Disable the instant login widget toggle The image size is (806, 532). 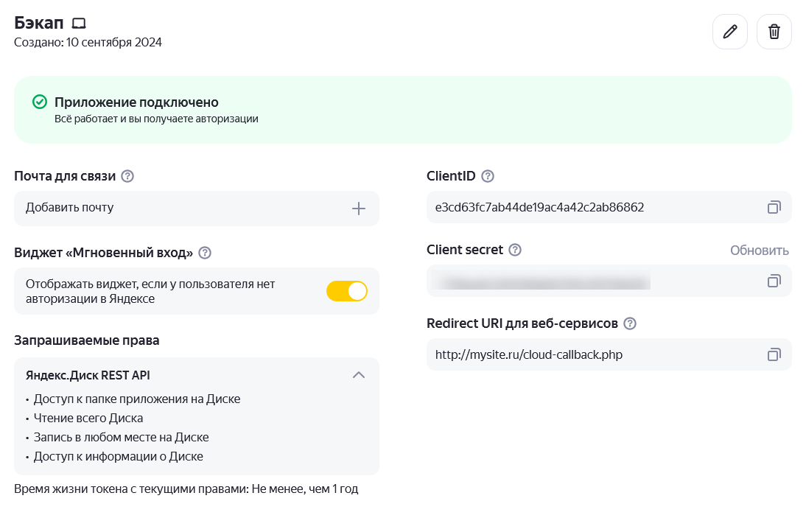346,291
